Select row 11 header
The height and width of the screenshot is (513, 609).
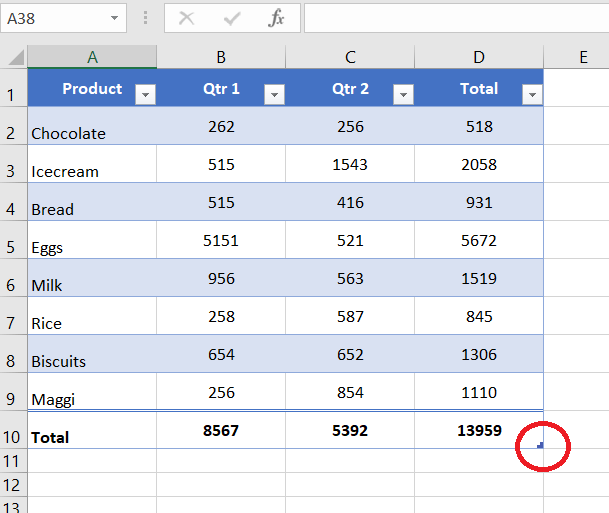pyautogui.click(x=14, y=461)
